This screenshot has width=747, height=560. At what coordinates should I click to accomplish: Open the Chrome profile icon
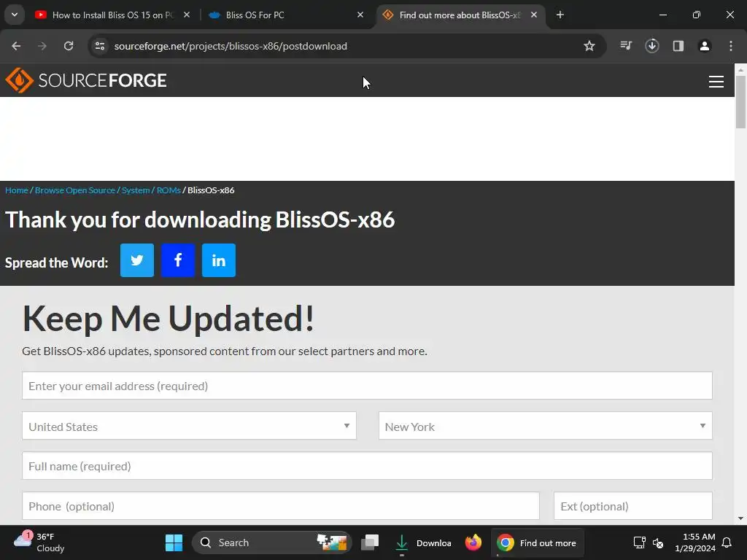[705, 46]
